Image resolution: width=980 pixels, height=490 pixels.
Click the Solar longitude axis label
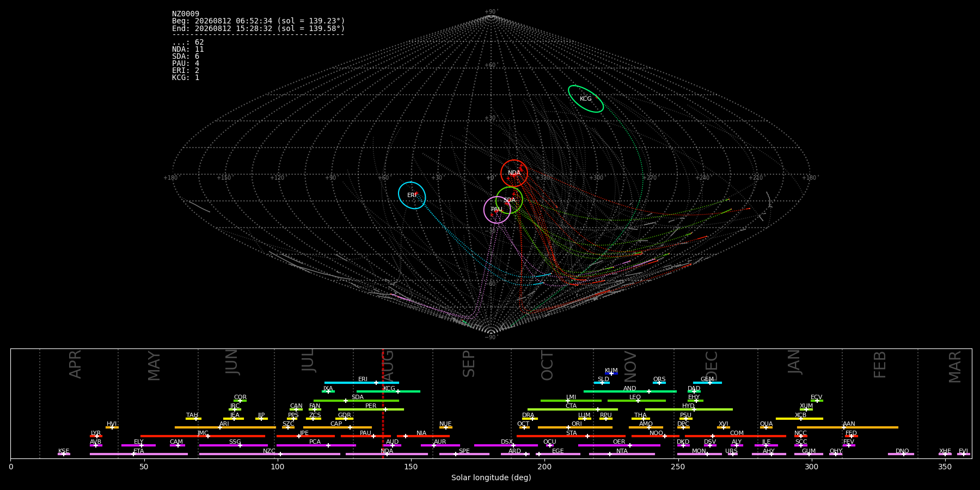click(x=491, y=477)
